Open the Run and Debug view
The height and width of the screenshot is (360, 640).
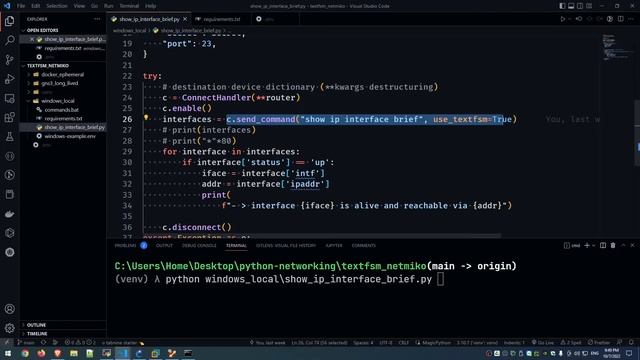point(9,79)
